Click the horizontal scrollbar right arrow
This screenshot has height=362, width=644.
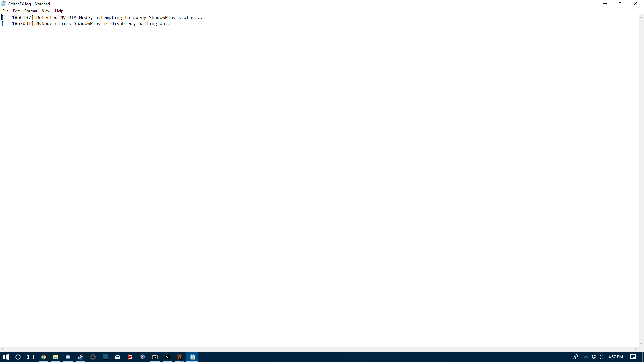[635, 349]
